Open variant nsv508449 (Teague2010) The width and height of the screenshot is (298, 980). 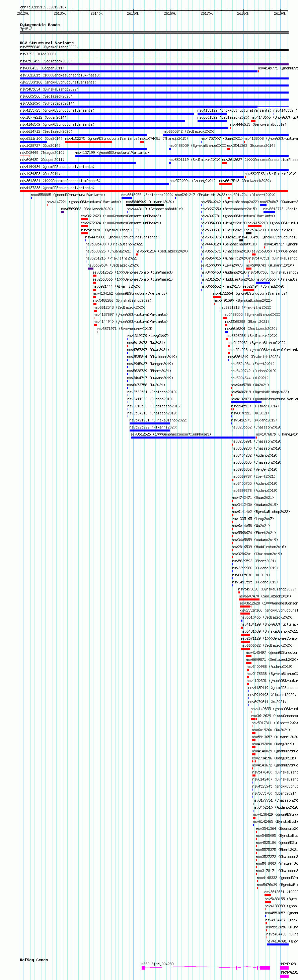42,153
